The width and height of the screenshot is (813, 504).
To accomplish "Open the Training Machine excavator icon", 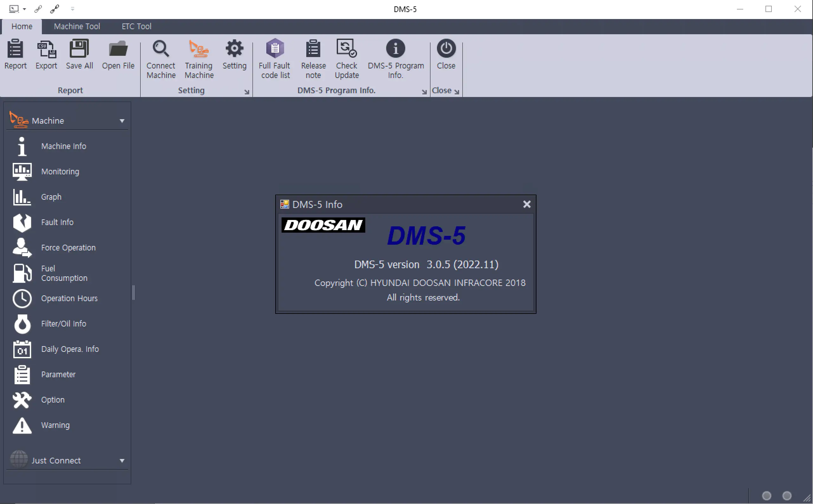I will coord(199,49).
